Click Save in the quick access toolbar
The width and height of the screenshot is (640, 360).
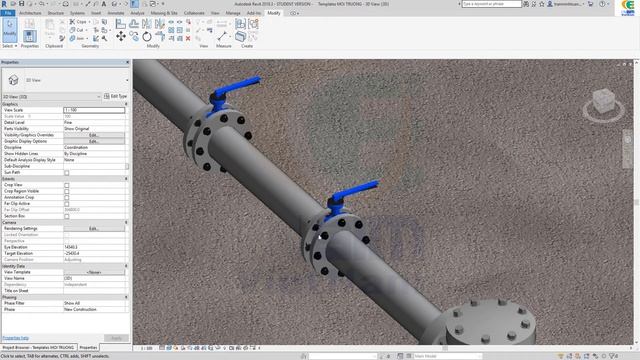22,4
